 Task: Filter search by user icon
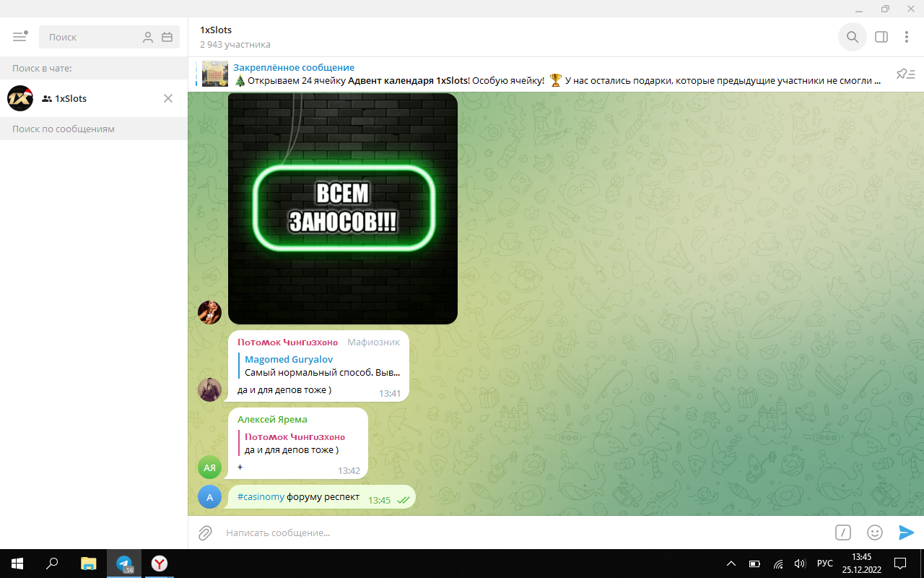point(148,37)
